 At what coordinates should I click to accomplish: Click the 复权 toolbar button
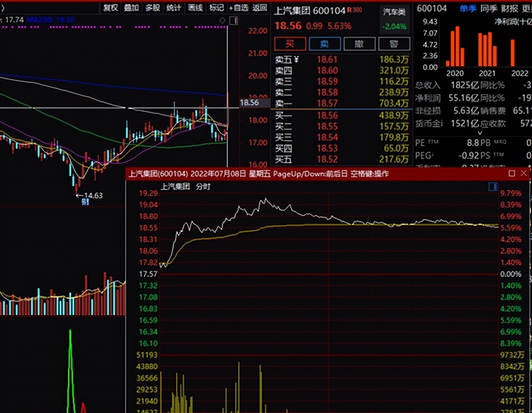[110, 7]
